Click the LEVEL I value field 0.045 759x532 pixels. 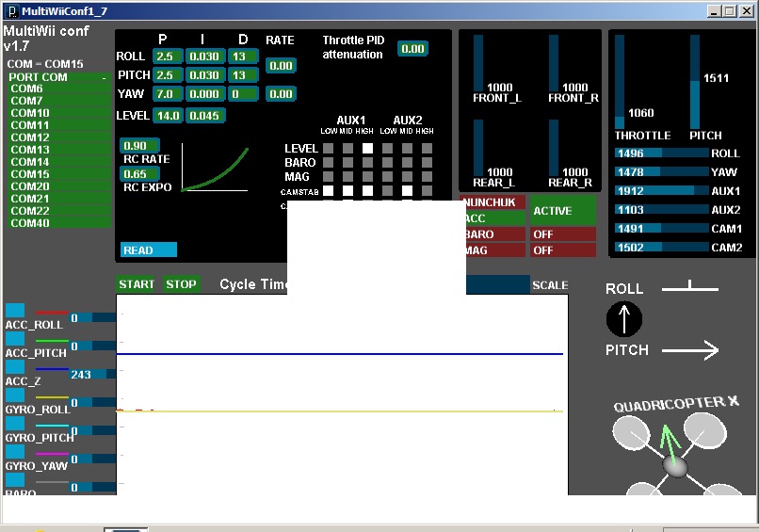click(205, 115)
